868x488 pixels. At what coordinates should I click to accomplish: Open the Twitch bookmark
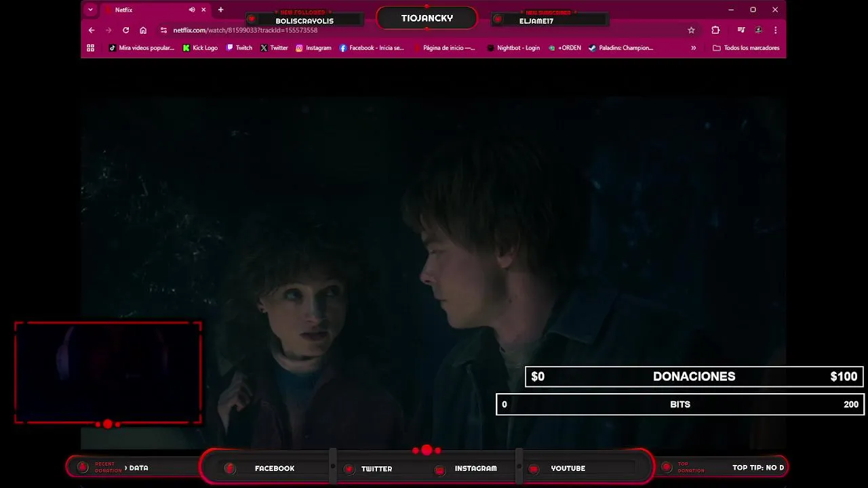239,48
